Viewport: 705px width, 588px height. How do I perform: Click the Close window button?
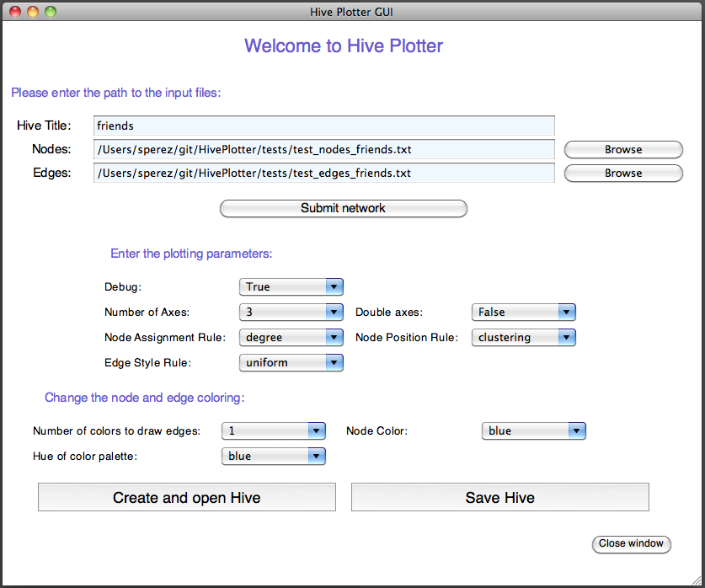coord(631,543)
